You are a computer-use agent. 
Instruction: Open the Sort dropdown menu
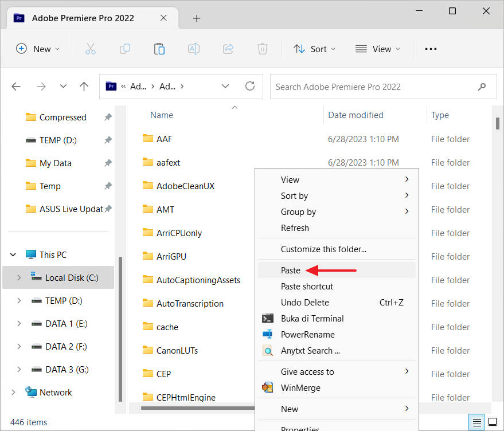click(x=314, y=49)
